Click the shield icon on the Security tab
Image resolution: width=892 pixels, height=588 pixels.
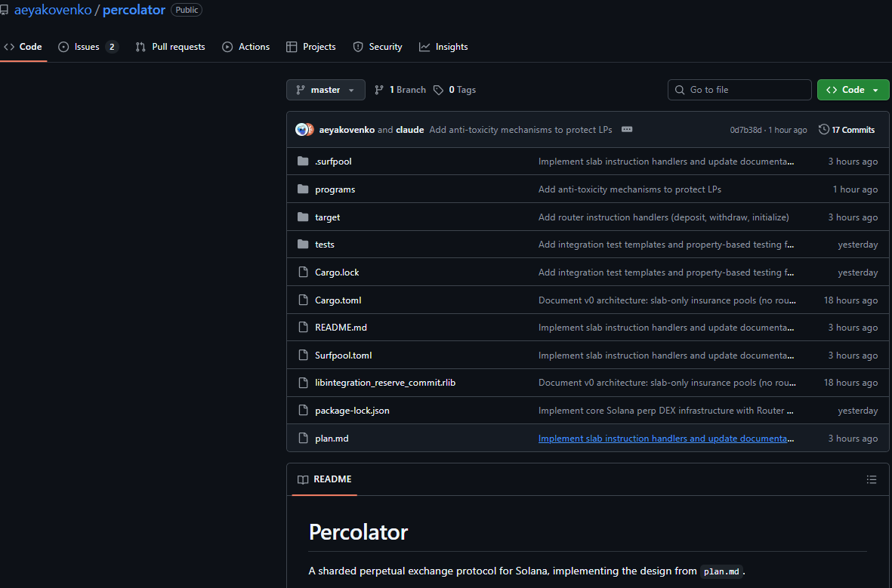click(x=356, y=46)
